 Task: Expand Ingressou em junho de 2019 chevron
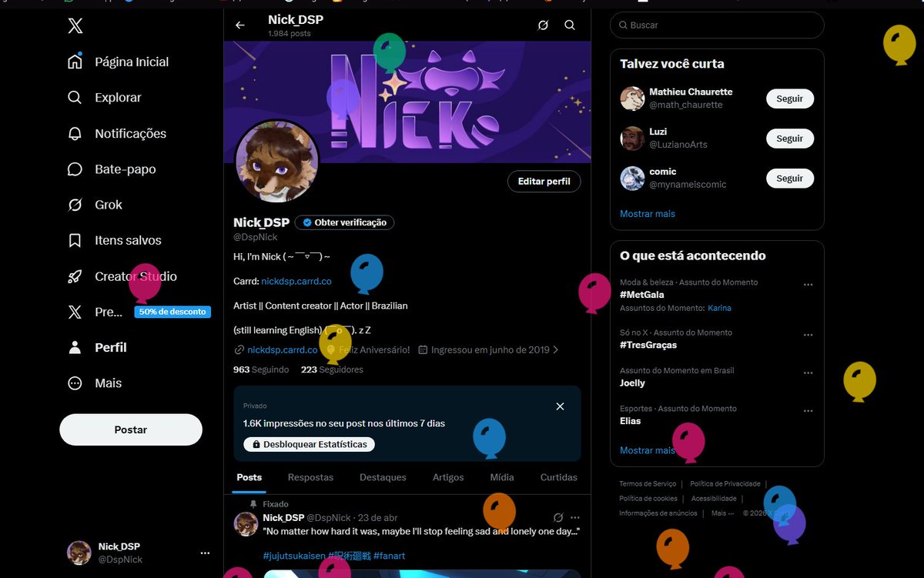coord(556,349)
